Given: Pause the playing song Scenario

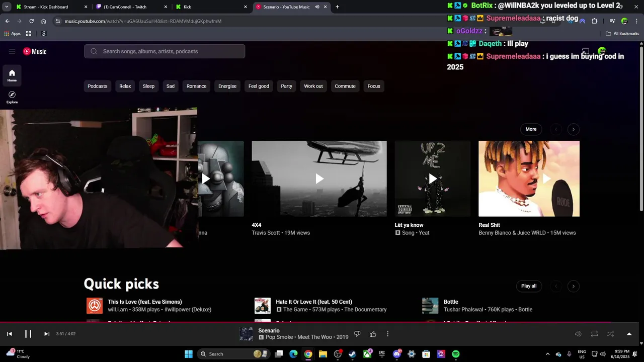Looking at the screenshot, I should click(28, 334).
